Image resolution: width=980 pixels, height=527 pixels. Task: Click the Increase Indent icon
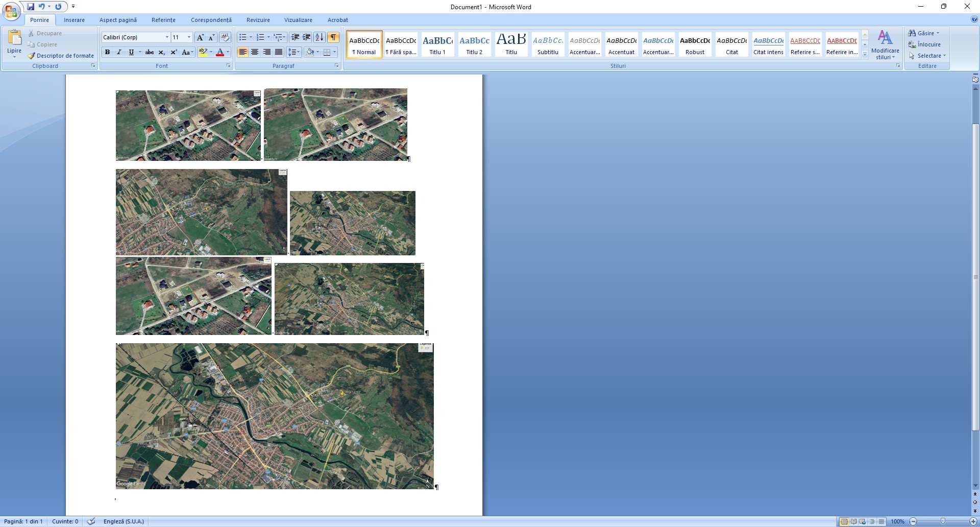[307, 37]
